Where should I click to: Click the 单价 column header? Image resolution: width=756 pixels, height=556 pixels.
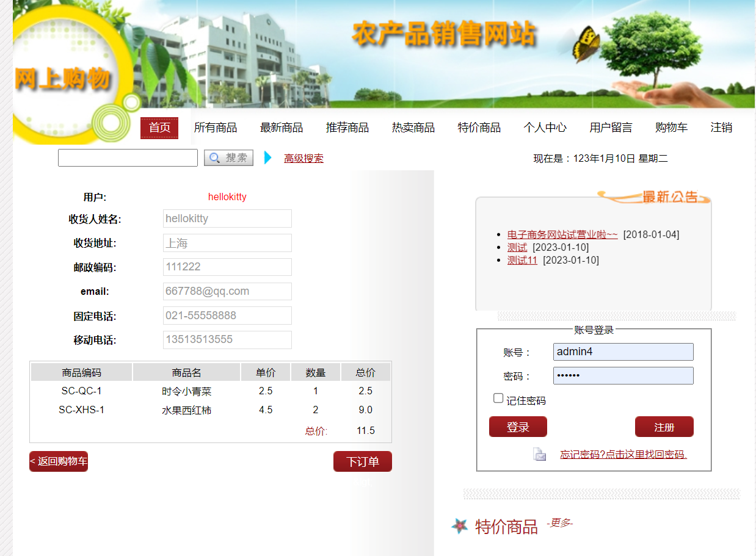tap(266, 372)
